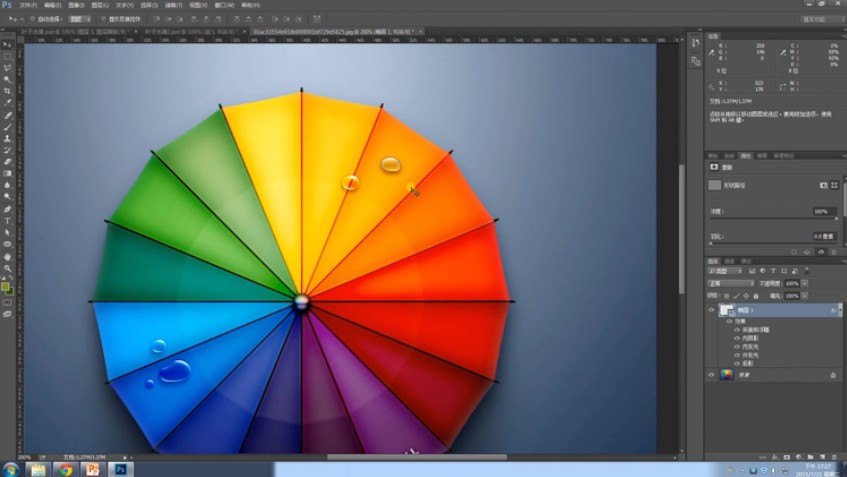Select the Eyedropper tool
Screen dimensions: 847x477
[7, 103]
